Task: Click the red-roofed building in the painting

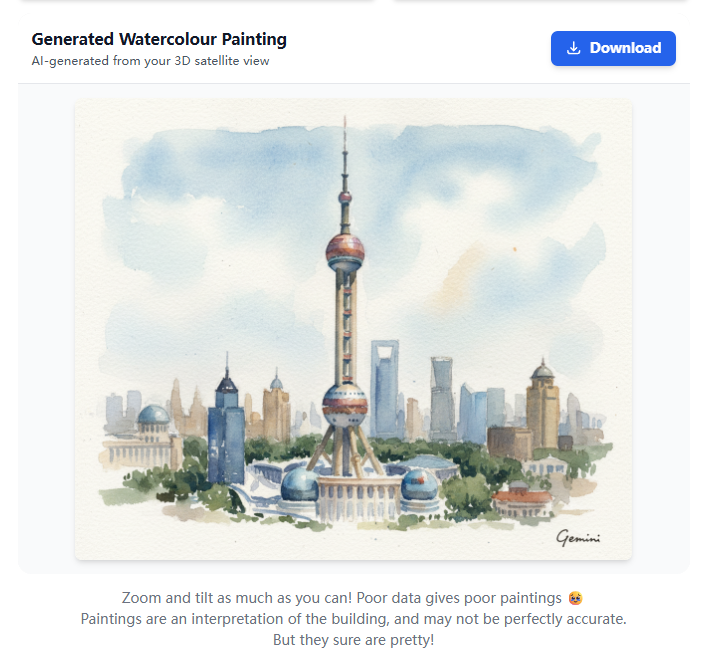Action: [523, 500]
